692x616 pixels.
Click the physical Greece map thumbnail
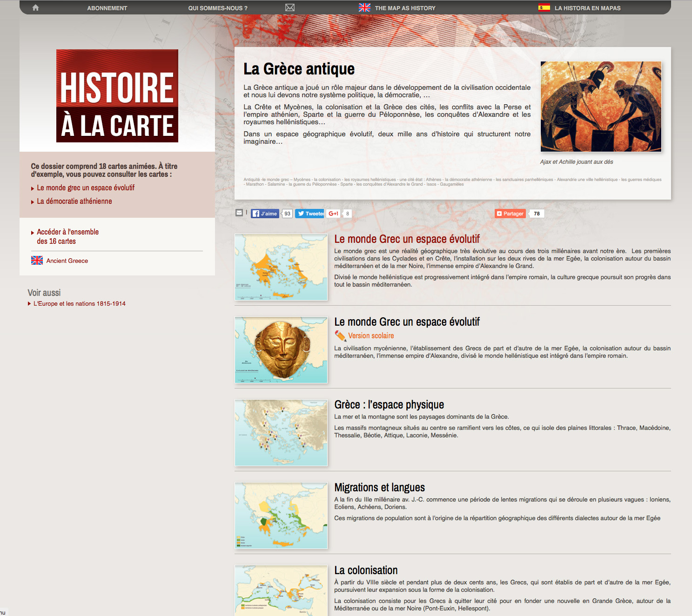click(x=281, y=433)
